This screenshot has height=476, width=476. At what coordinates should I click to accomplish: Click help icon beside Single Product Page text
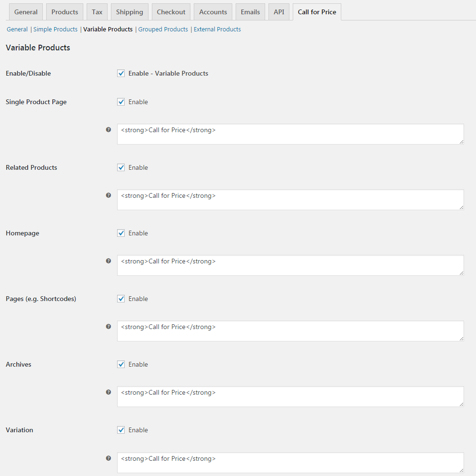coord(108,130)
